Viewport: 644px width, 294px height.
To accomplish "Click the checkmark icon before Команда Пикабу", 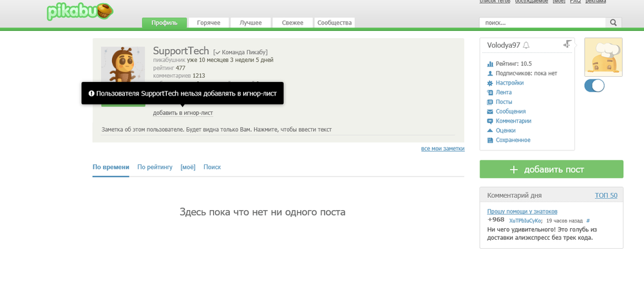I will 218,52.
